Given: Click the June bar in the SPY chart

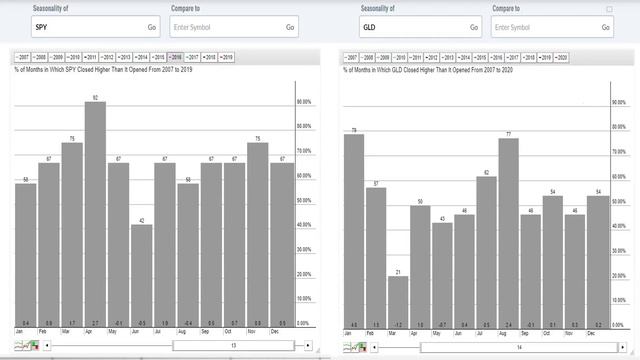Looking at the screenshot, I should [x=142, y=276].
